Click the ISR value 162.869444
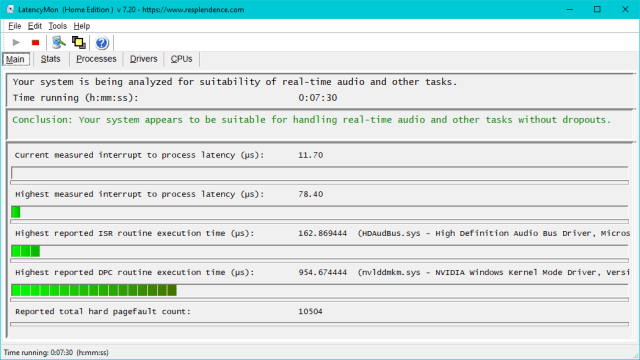Image resolution: width=640 pixels, height=360 pixels. point(322,233)
